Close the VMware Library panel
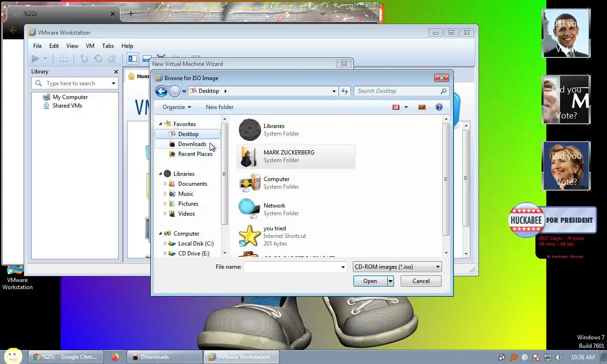This screenshot has height=364, width=607. [x=116, y=72]
